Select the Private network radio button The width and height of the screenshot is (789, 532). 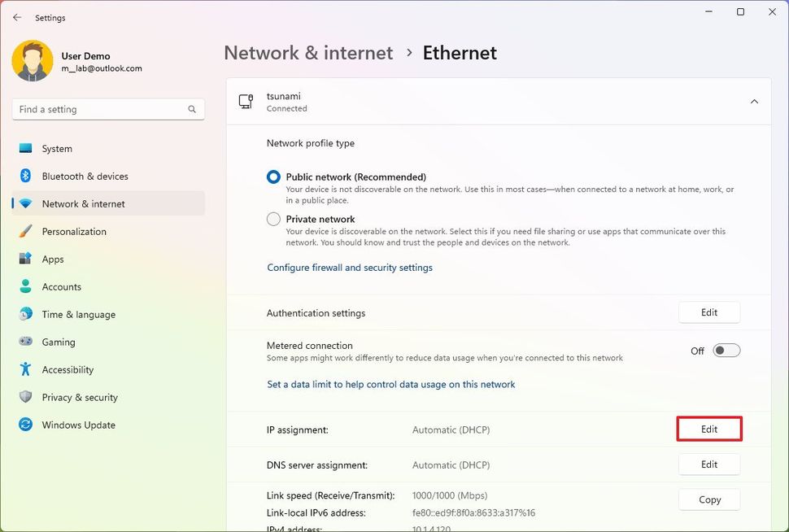click(272, 219)
